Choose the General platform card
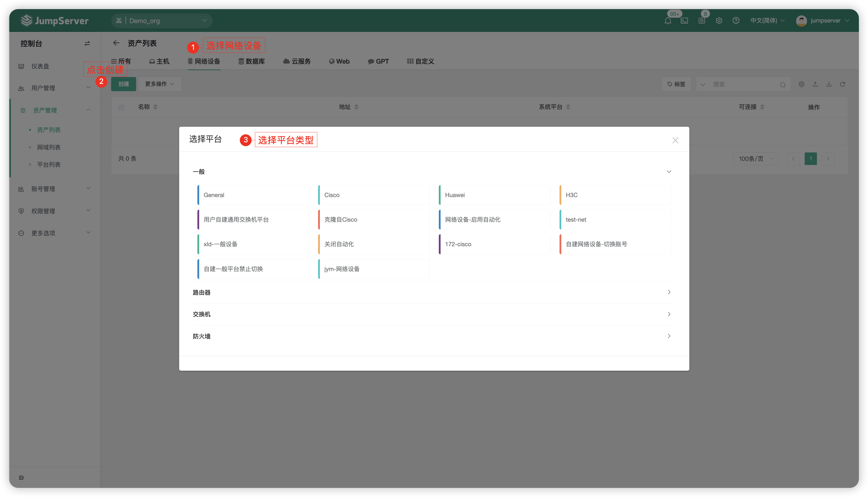 click(253, 195)
